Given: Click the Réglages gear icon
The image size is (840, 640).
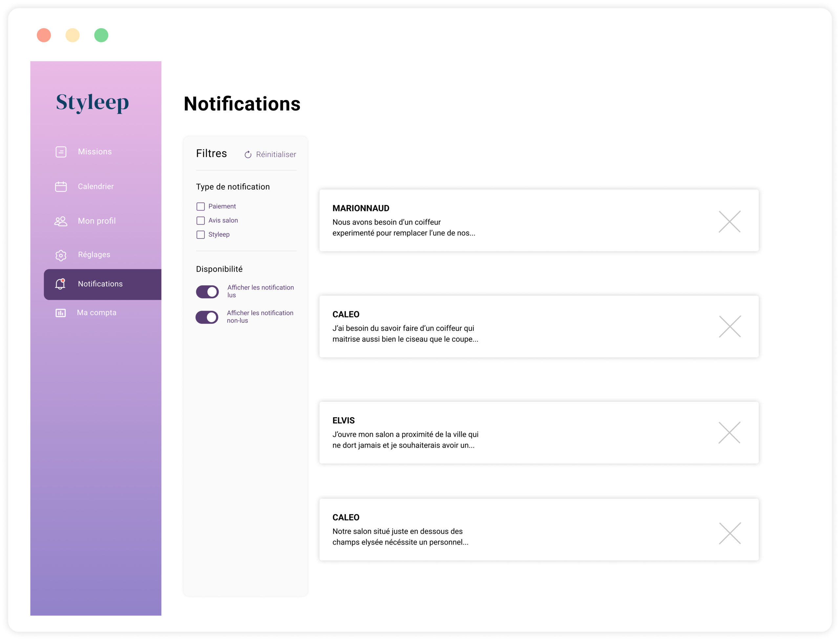Looking at the screenshot, I should 61,255.
